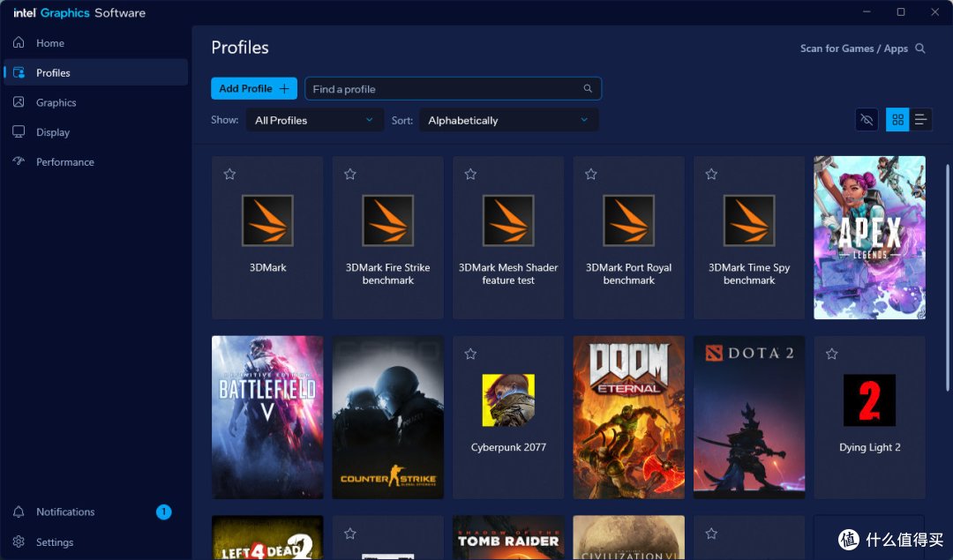
Task: Click the 3DMark Port Royal benchmark label
Action: tap(628, 274)
